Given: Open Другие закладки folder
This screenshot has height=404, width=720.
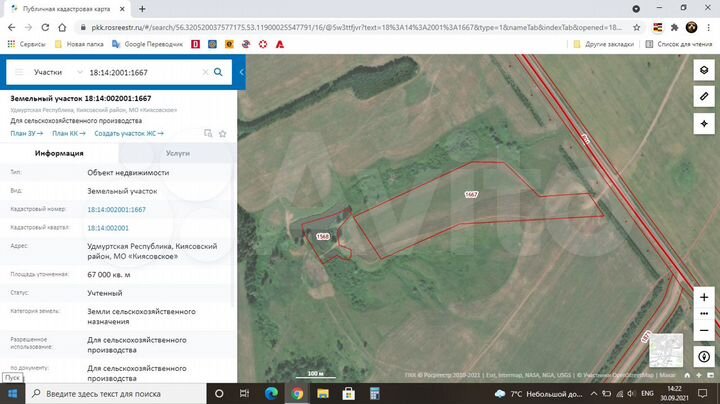Looking at the screenshot, I should pyautogui.click(x=603, y=44).
